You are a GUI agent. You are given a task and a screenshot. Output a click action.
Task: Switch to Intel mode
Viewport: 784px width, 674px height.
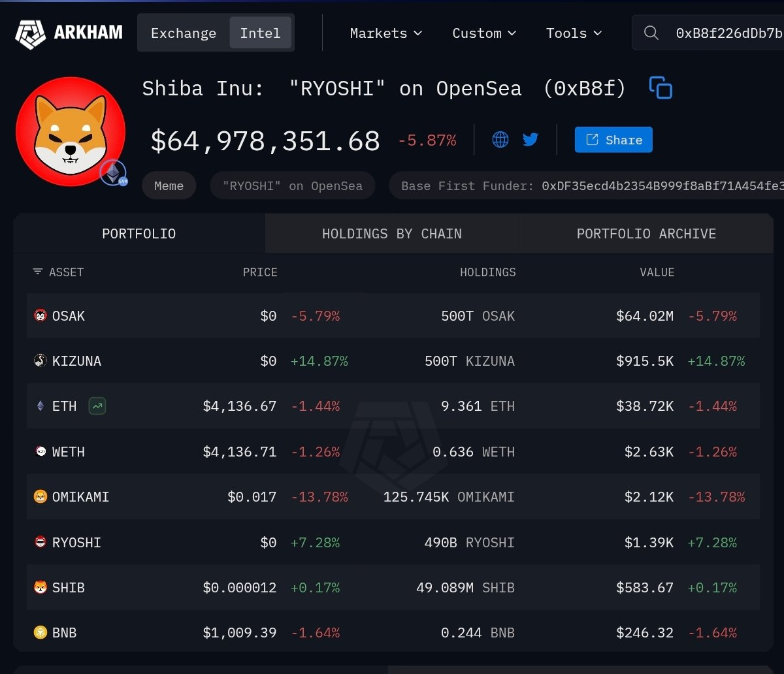click(260, 33)
